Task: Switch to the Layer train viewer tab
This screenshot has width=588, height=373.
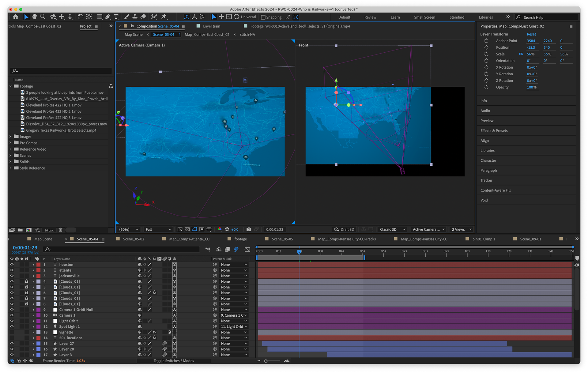Action: pos(212,26)
